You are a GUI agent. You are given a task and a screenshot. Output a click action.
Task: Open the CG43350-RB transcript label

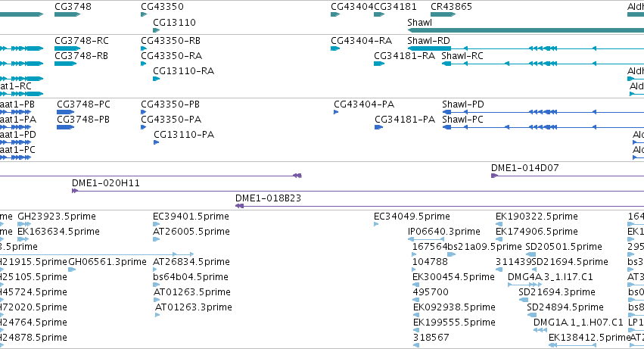(x=170, y=41)
